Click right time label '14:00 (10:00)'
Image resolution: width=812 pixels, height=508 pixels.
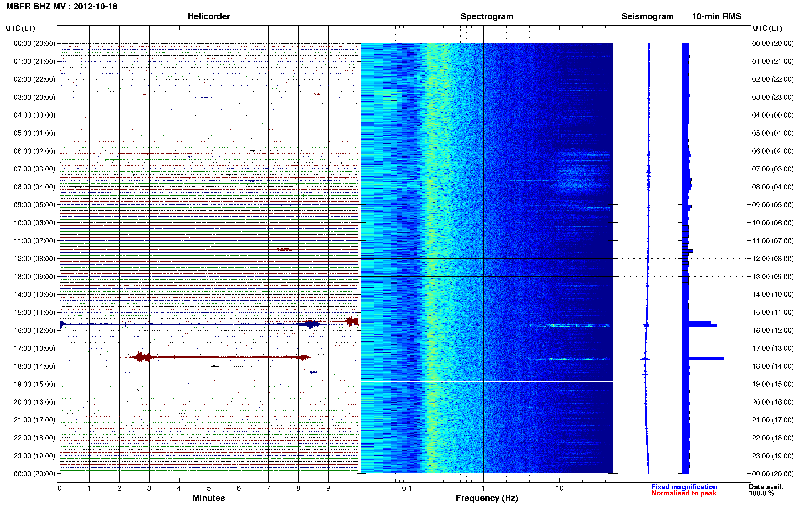click(773, 294)
